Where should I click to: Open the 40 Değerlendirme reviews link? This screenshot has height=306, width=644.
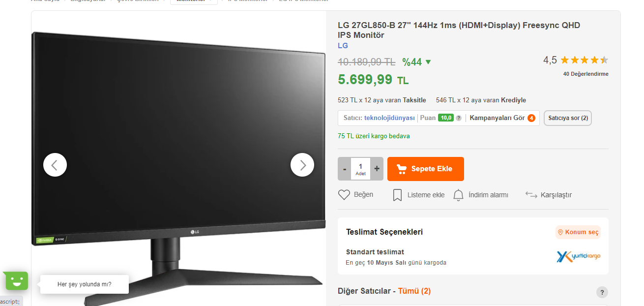coord(585,74)
